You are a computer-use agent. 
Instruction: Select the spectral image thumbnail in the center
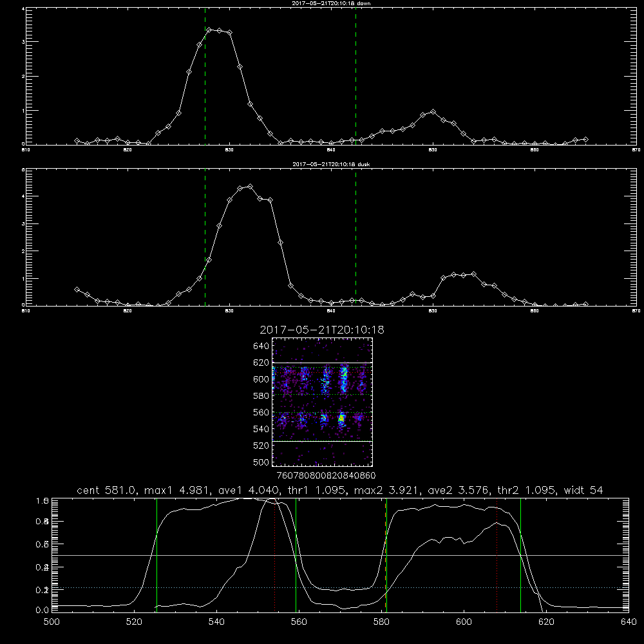point(322,402)
